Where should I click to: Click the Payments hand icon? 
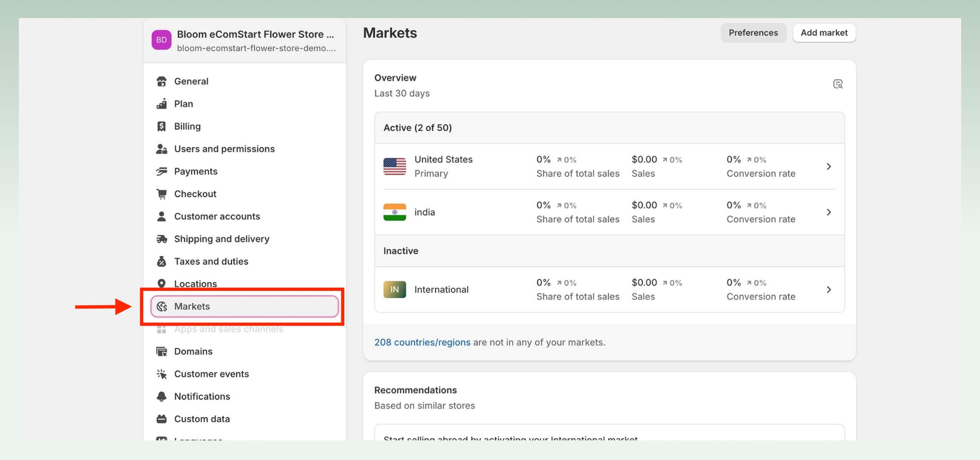click(x=161, y=171)
